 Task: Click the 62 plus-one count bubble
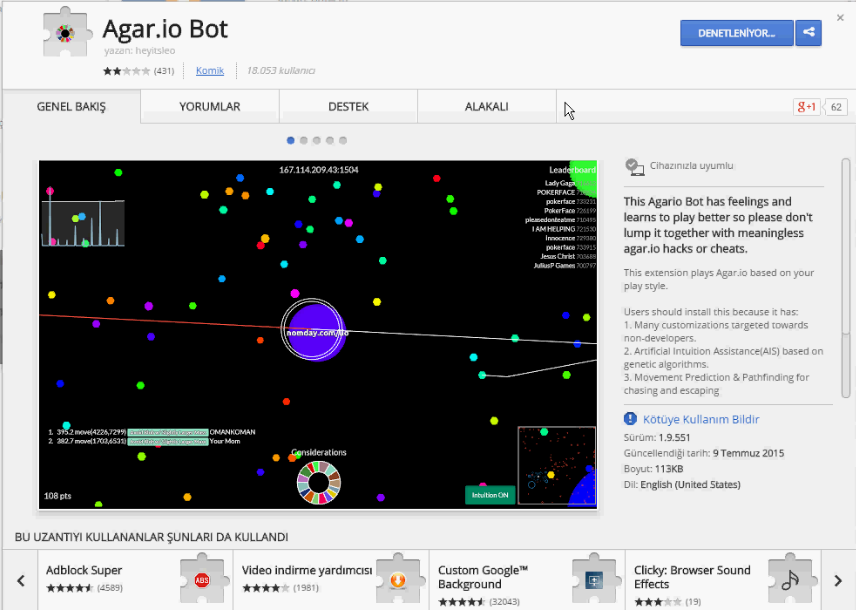pyautogui.click(x=836, y=107)
